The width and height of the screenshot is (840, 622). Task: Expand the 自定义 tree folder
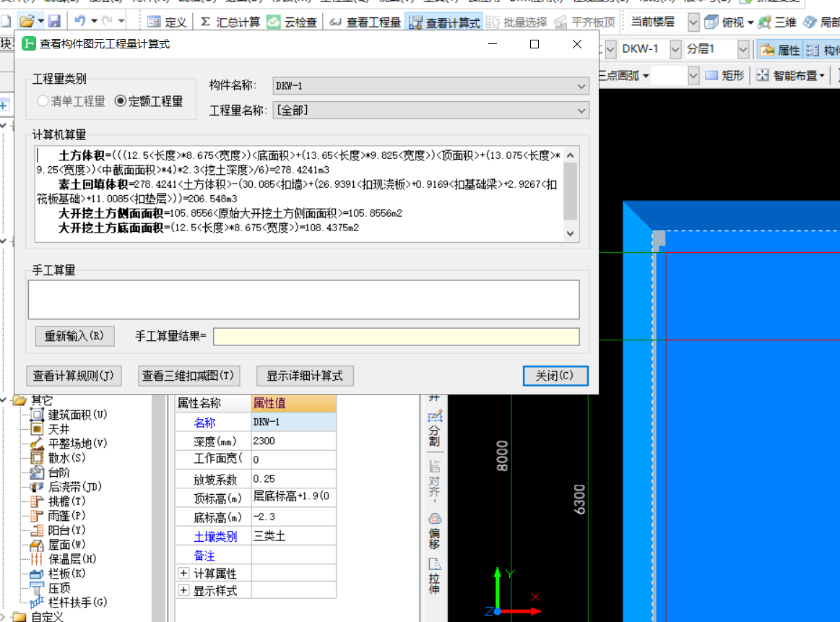(4, 617)
